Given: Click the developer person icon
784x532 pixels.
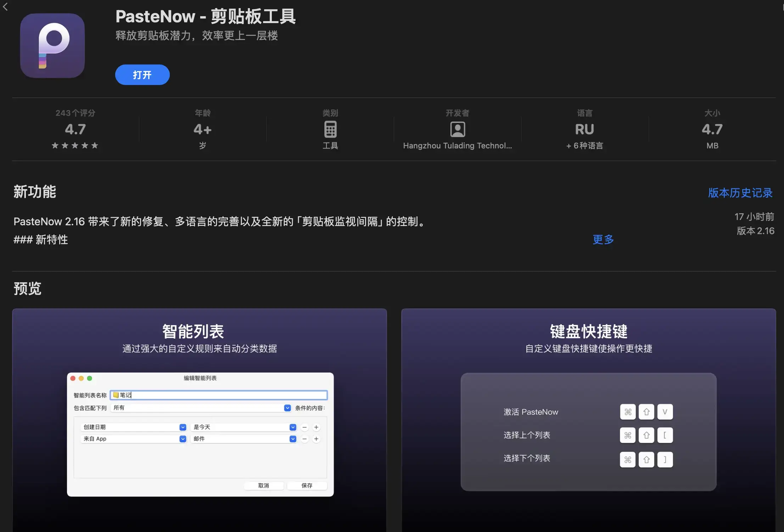Looking at the screenshot, I should pyautogui.click(x=457, y=129).
